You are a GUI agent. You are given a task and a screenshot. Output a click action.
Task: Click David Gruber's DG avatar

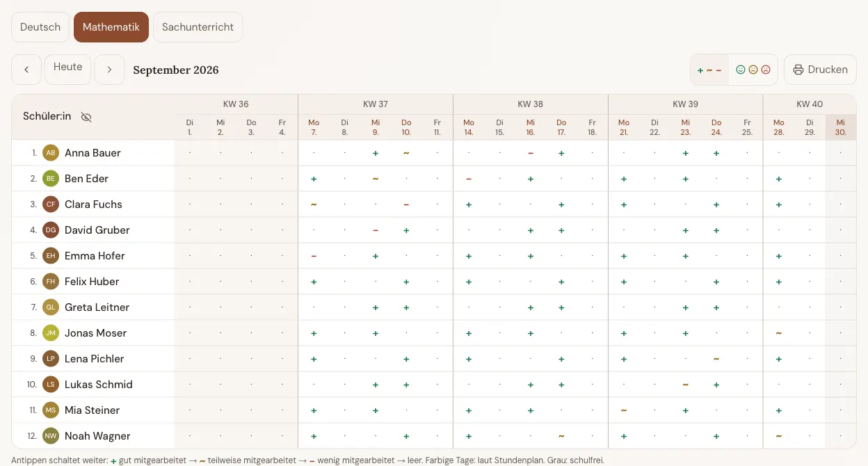tap(50, 230)
